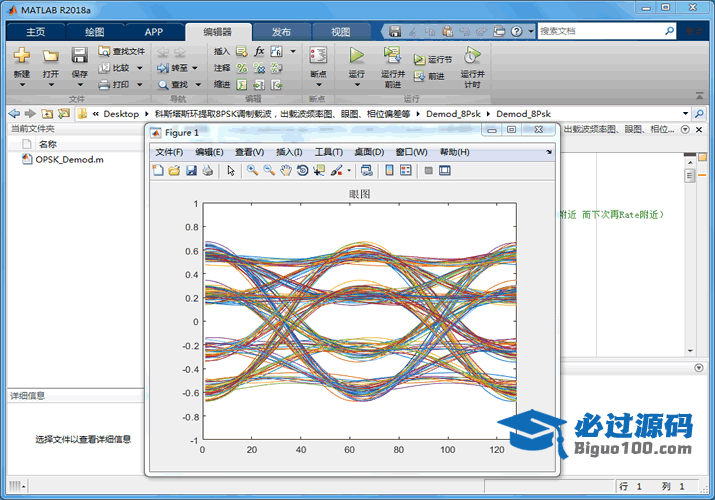Click Link Plot icon in Figure toolbar
This screenshot has height=500, width=715.
pyautogui.click(x=367, y=170)
